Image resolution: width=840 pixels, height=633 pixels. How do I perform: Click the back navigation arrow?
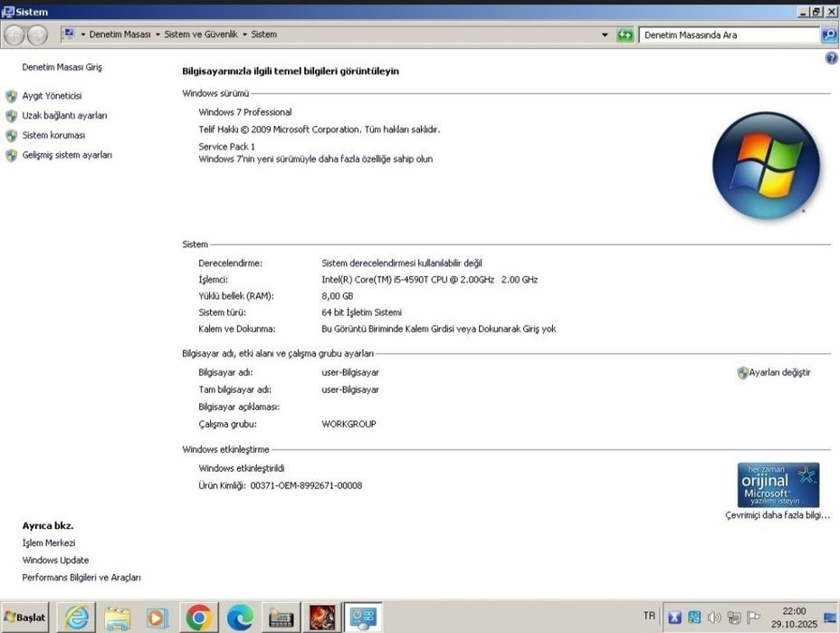pos(14,35)
